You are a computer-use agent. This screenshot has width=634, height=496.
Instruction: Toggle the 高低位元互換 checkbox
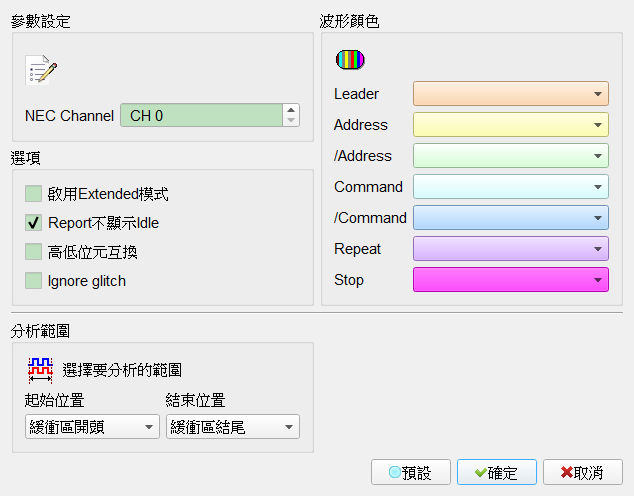click(x=34, y=252)
